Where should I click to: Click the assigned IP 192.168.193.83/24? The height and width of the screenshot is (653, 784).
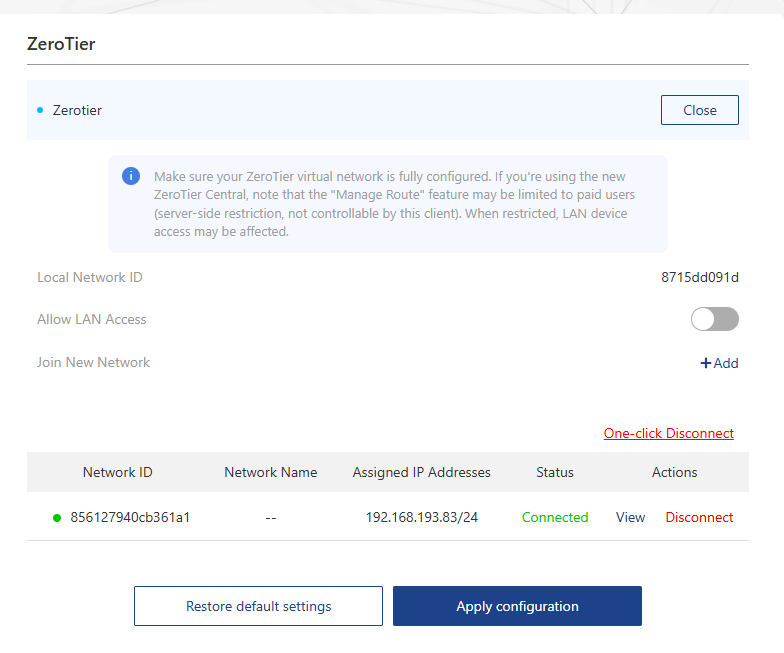point(422,517)
